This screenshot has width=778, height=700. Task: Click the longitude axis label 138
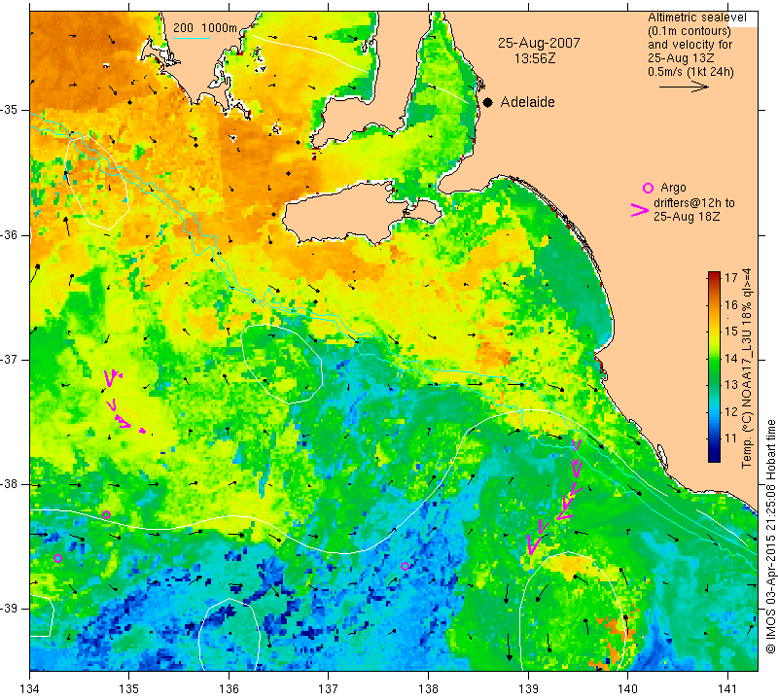(428, 688)
